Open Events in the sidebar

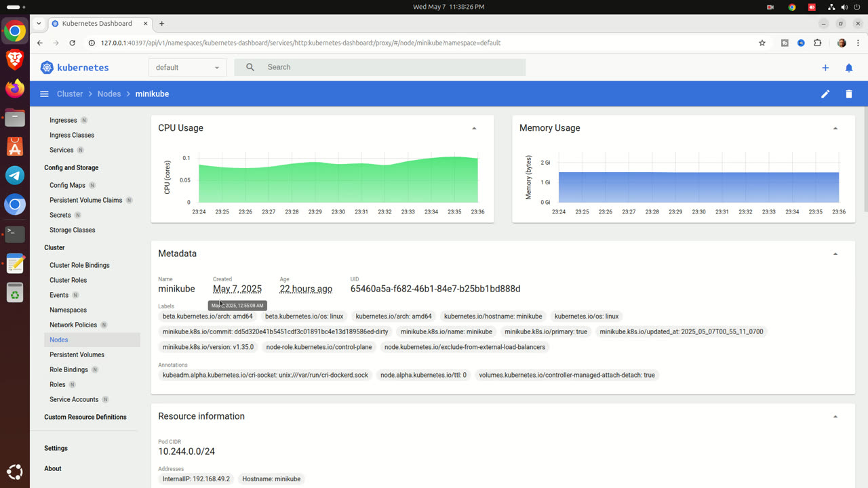click(x=59, y=295)
